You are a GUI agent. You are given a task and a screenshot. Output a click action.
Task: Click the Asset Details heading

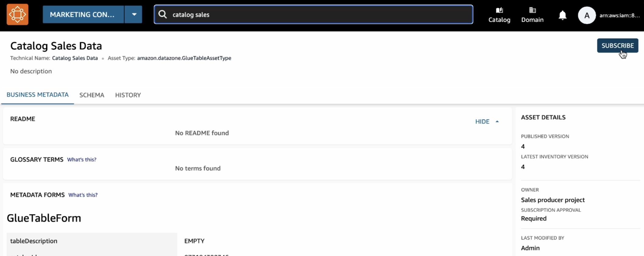tap(543, 117)
